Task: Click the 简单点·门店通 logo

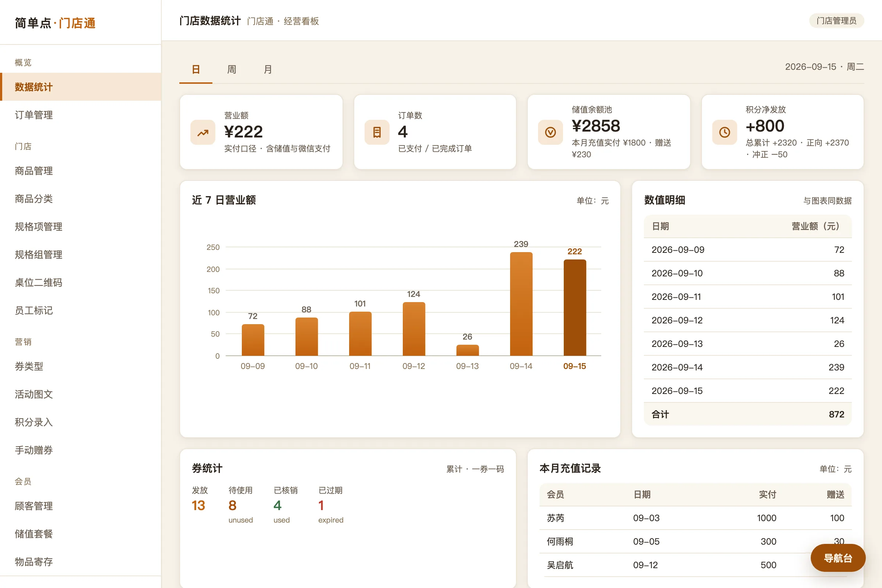Action: click(x=55, y=23)
